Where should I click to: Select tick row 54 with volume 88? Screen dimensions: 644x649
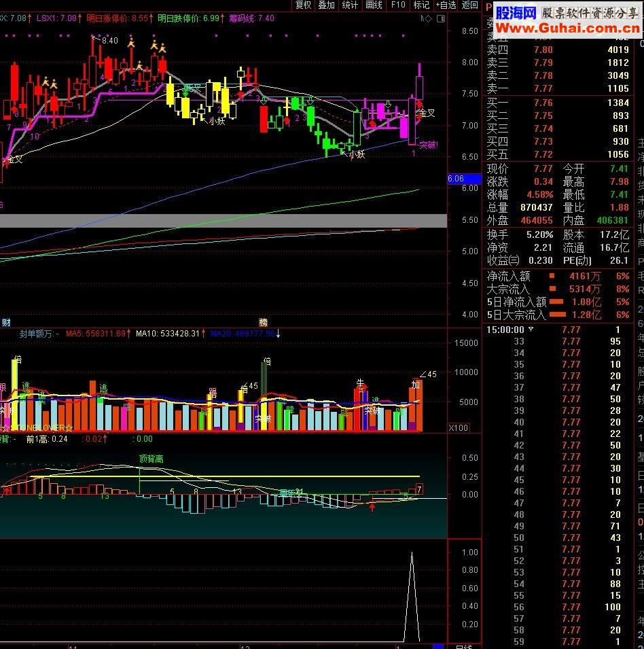pyautogui.click(x=558, y=584)
